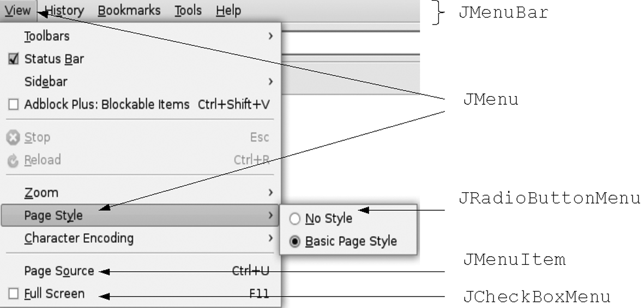Image resolution: width=644 pixels, height=308 pixels.
Task: Expand the Character Encoding submenu arrow
Action: pos(270,238)
